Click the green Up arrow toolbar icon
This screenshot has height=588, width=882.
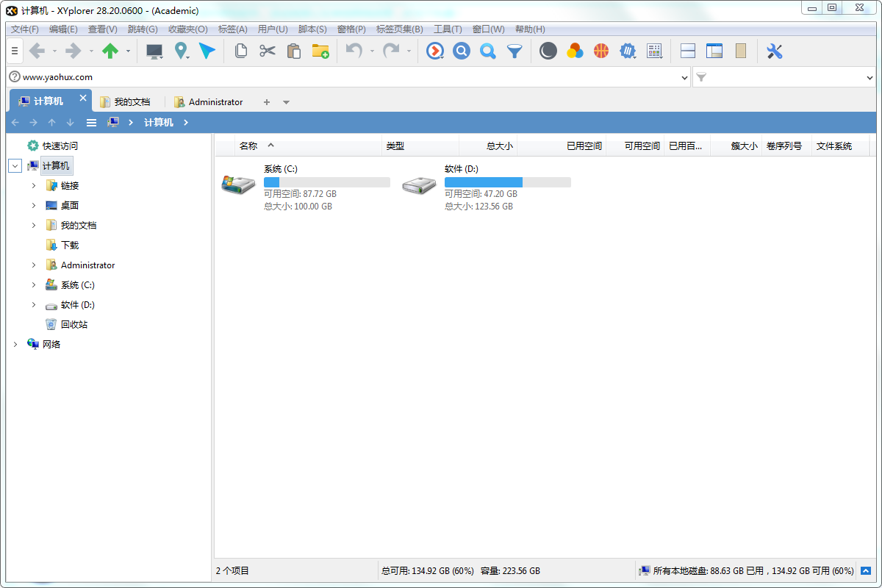[x=110, y=51]
